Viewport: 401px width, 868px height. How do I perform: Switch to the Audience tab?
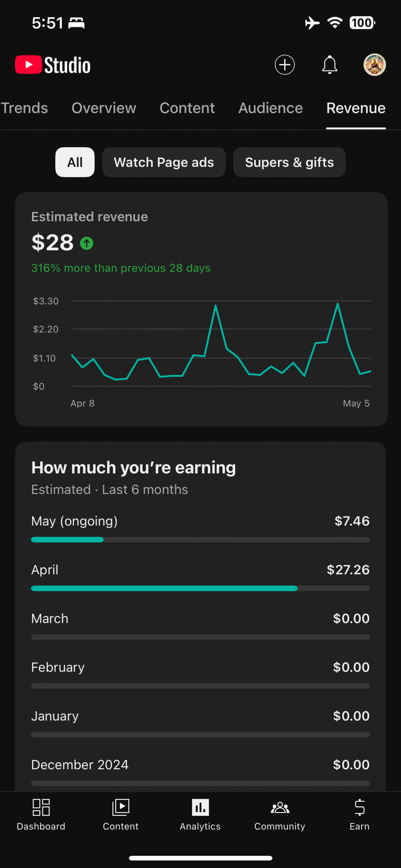click(270, 108)
